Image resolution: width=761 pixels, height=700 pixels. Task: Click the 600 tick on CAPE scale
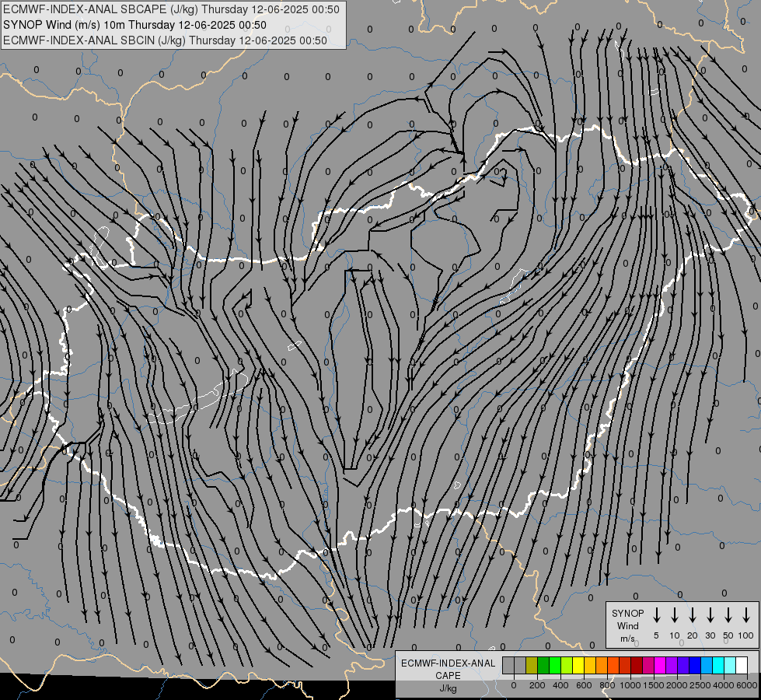pos(584,685)
